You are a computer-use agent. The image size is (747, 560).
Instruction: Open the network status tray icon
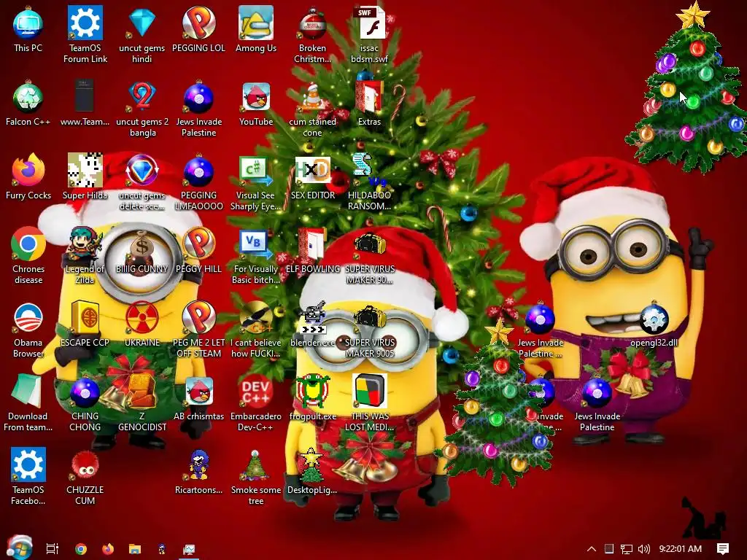click(x=626, y=548)
